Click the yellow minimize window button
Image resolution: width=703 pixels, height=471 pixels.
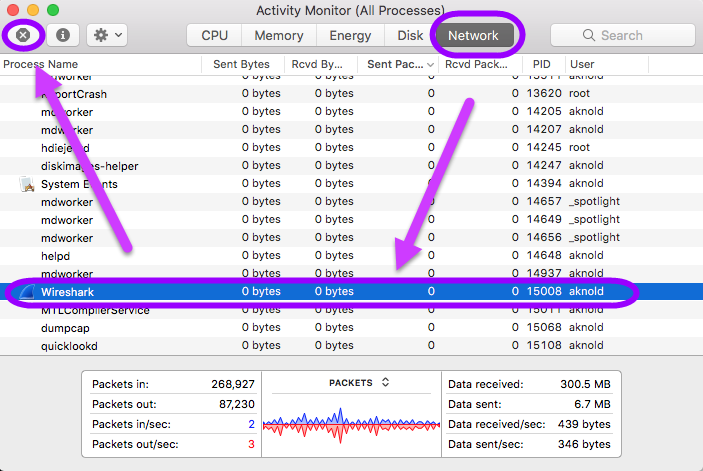(x=33, y=10)
